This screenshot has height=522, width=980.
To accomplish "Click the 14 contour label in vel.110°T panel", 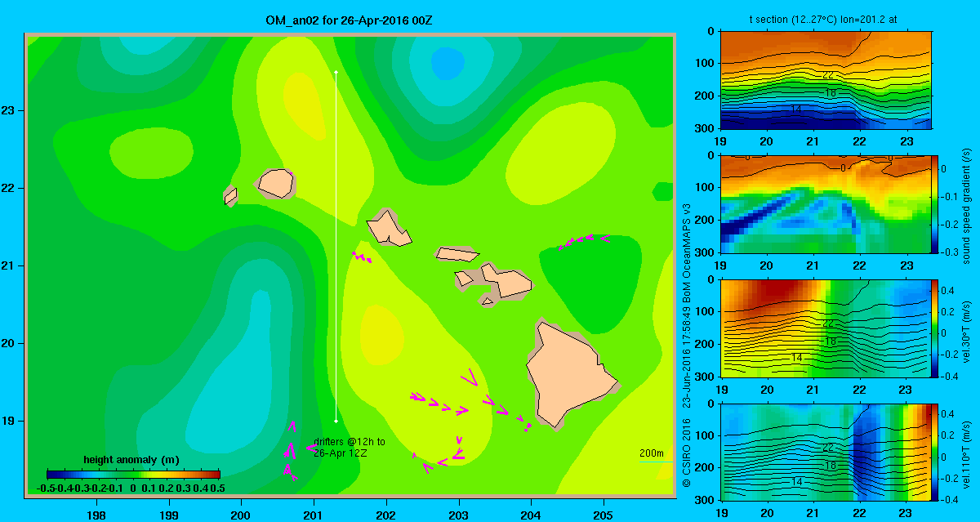I will 796,482.
